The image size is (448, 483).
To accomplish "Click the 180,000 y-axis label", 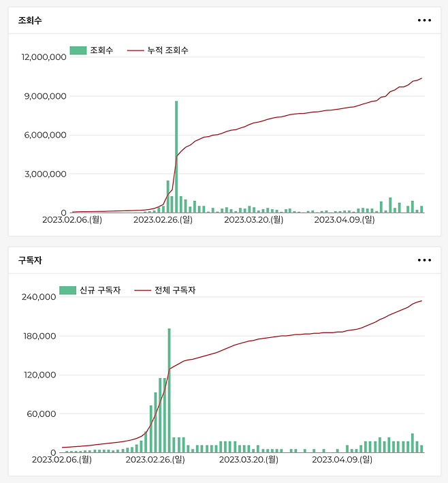I will coord(39,336).
